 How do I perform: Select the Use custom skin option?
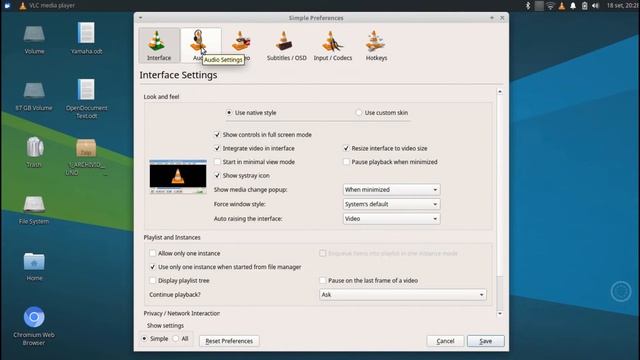tap(382, 113)
